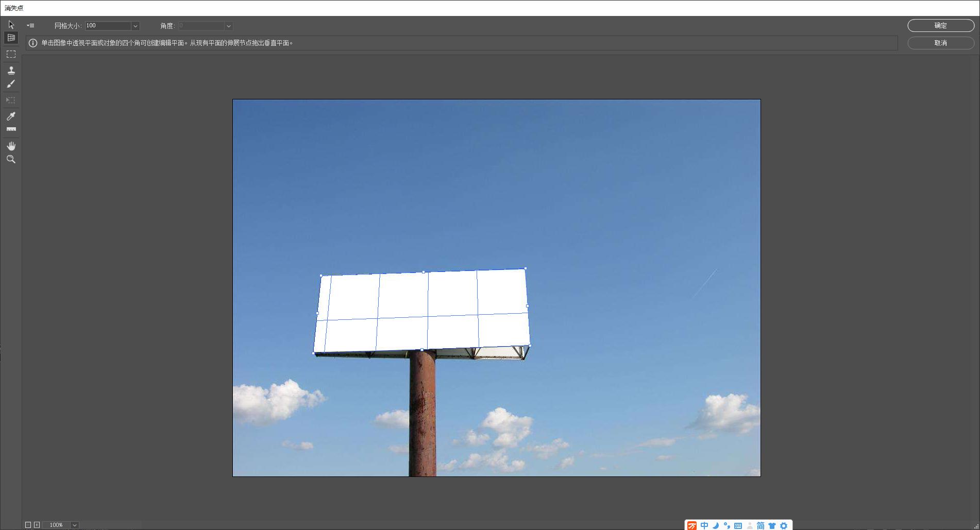Select the Hand tool
Screen dimensions: 980x530
pos(10,146)
